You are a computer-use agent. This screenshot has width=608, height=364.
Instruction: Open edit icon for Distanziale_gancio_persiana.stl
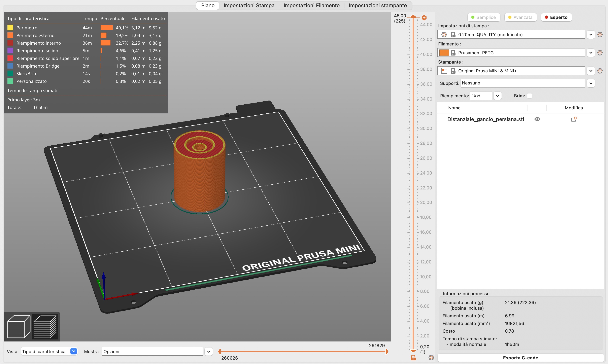pos(574,119)
